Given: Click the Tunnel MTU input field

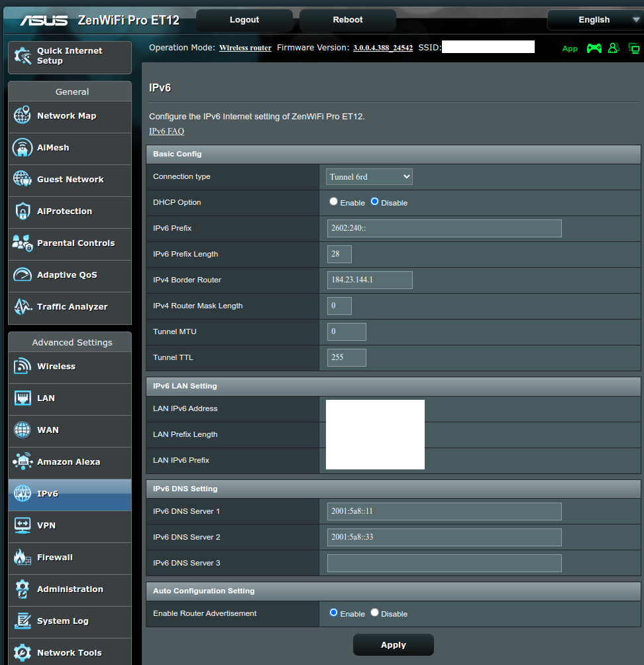Looking at the screenshot, I should pos(347,332).
